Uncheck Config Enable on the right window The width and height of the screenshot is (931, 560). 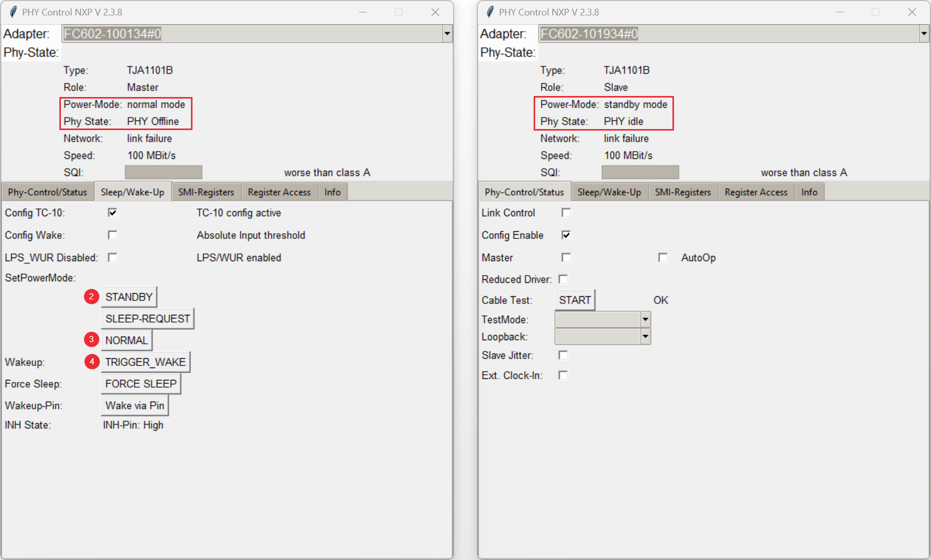[x=566, y=235]
